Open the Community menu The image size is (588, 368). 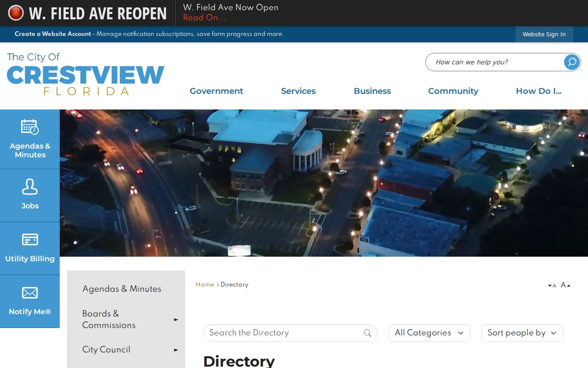tap(453, 91)
